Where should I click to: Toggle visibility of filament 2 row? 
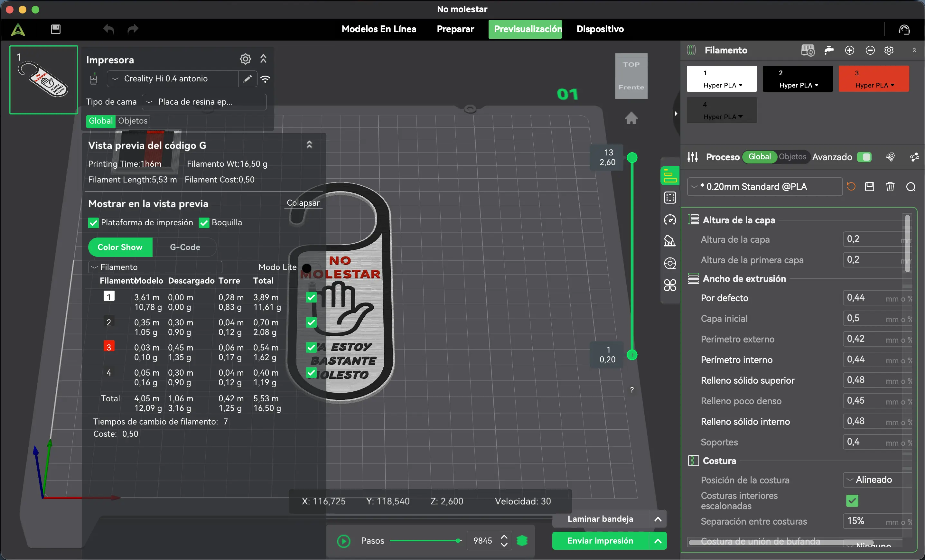pyautogui.click(x=311, y=322)
